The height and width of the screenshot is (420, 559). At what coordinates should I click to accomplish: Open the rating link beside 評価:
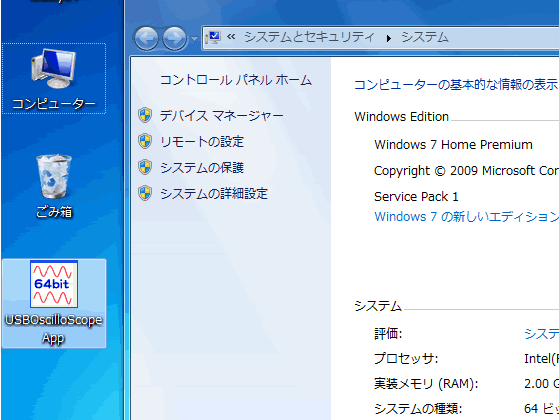point(542,334)
